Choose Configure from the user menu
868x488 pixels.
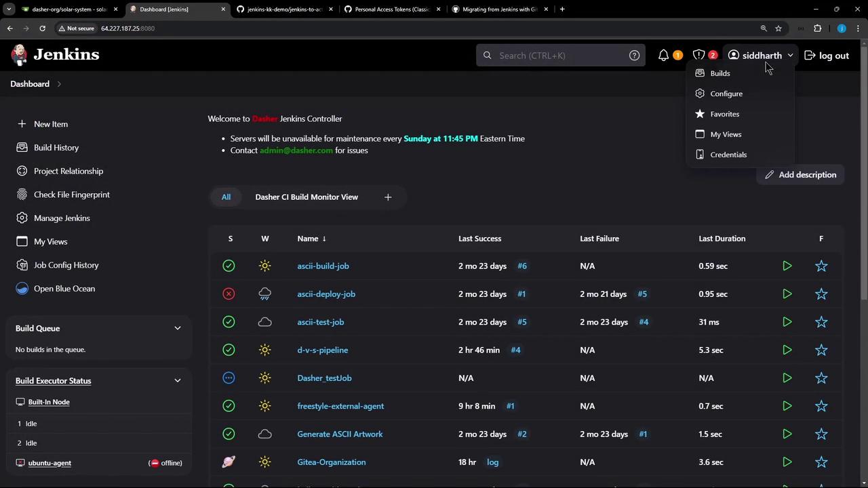(740, 94)
